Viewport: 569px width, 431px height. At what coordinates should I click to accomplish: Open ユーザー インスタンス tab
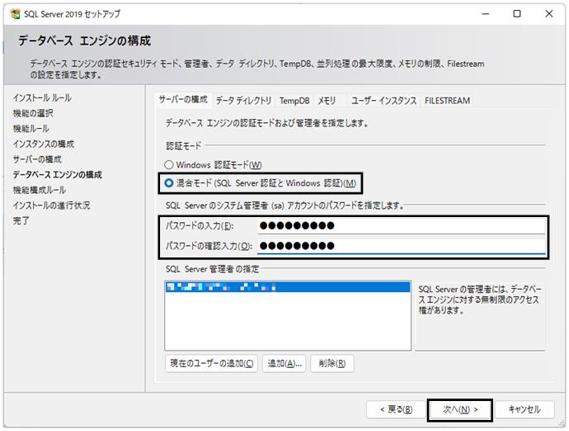coord(384,100)
